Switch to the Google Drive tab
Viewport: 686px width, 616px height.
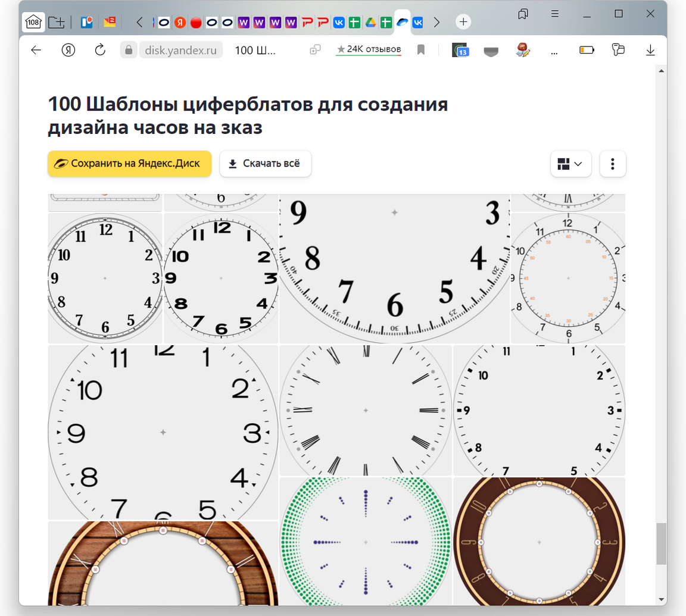click(370, 23)
